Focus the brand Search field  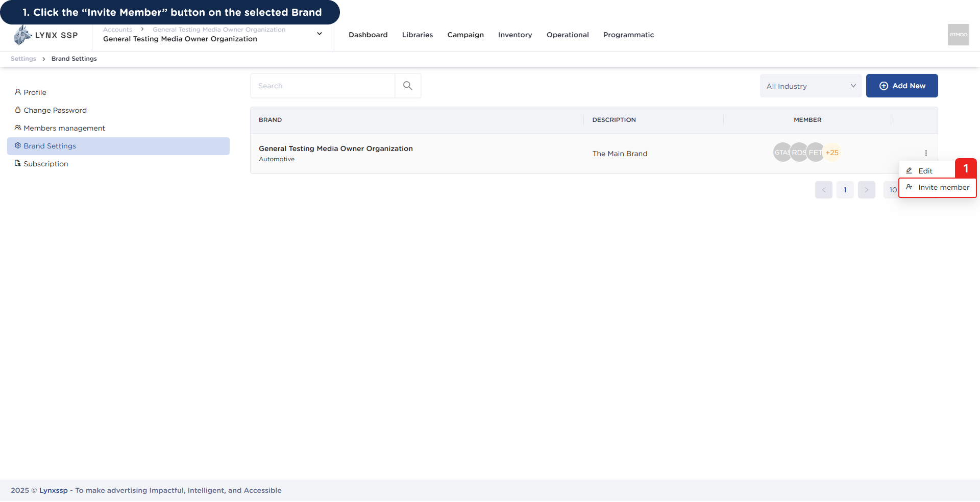[323, 86]
